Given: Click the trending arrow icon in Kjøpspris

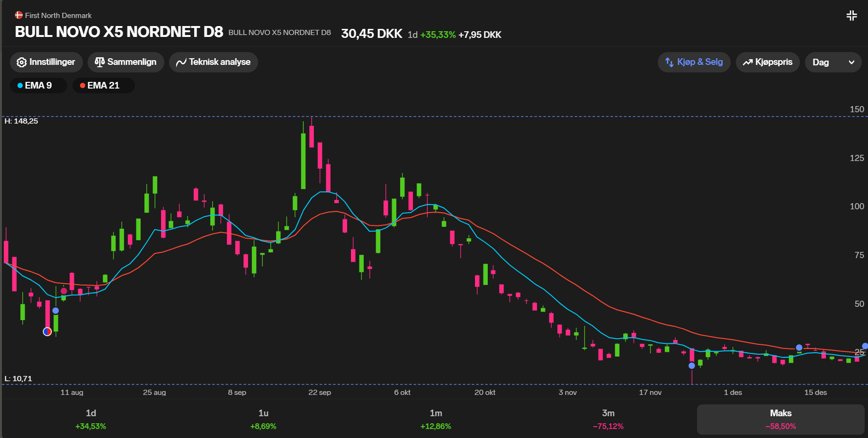Looking at the screenshot, I should click(x=748, y=63).
